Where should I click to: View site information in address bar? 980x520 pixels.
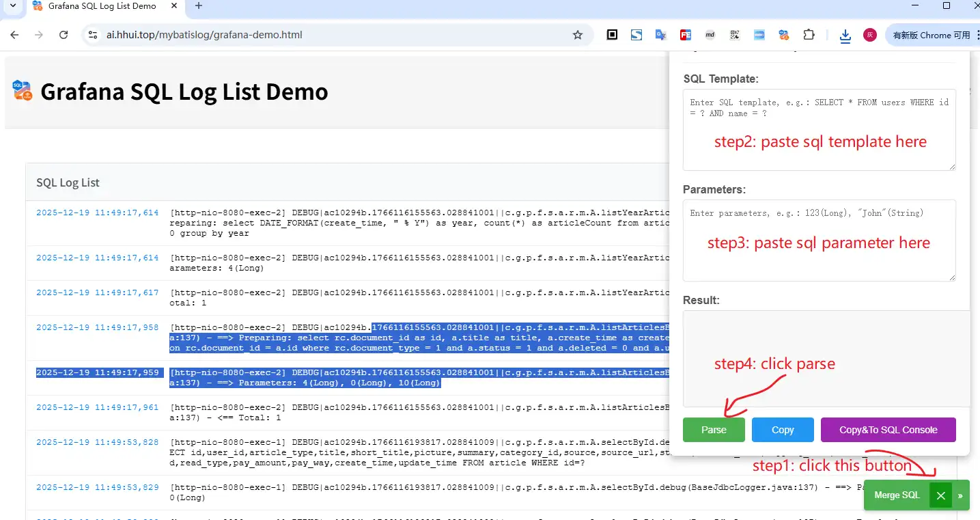93,35
